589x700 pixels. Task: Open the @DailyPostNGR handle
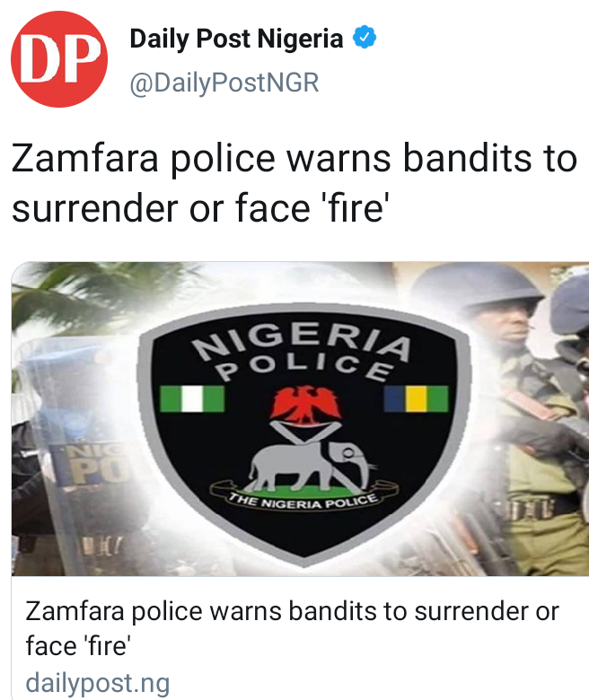[224, 83]
